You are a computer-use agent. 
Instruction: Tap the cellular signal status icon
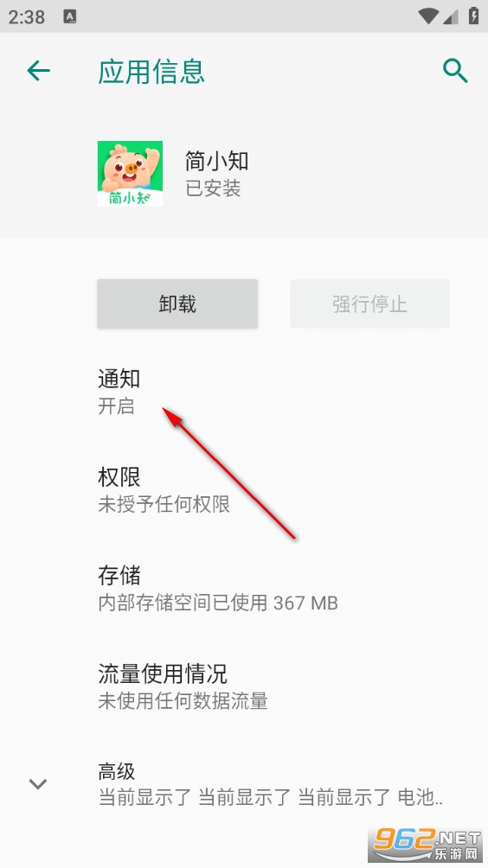(451, 17)
